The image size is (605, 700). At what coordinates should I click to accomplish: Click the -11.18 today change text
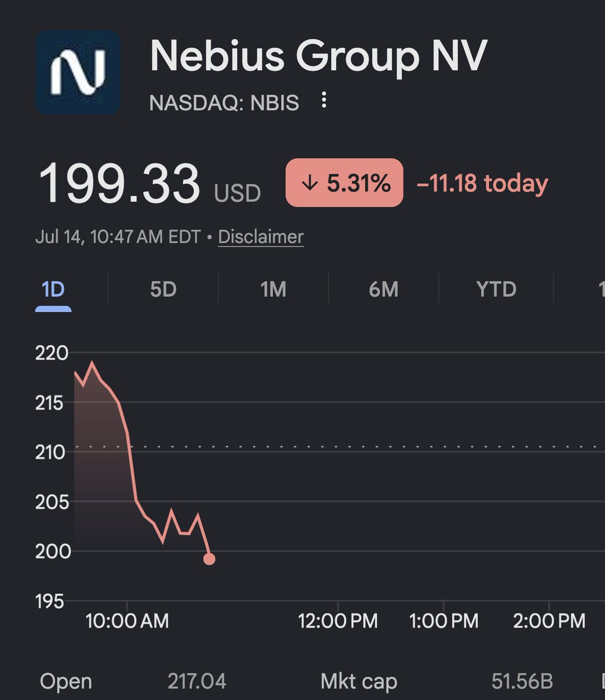pos(482,184)
